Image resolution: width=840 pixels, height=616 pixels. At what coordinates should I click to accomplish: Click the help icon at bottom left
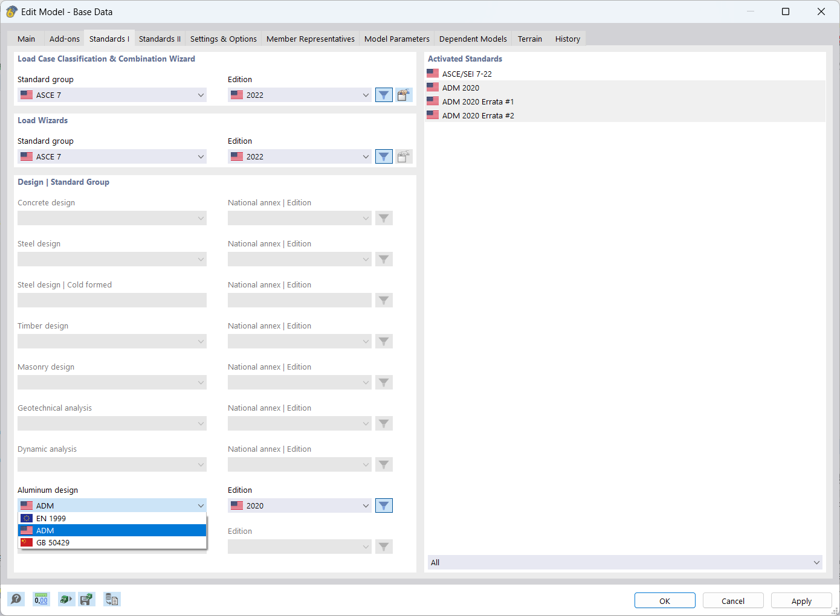(16, 599)
